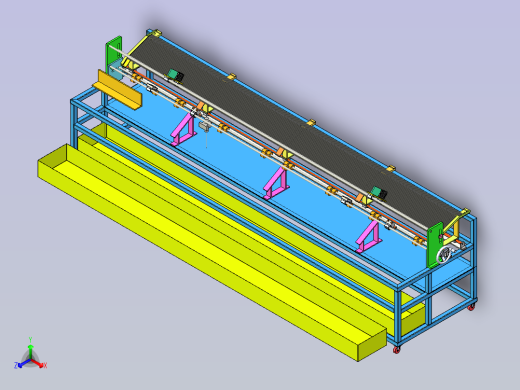Screen dimensions: 520x390
Task: Select the rightmost pink support bracket
Action: [369, 237]
